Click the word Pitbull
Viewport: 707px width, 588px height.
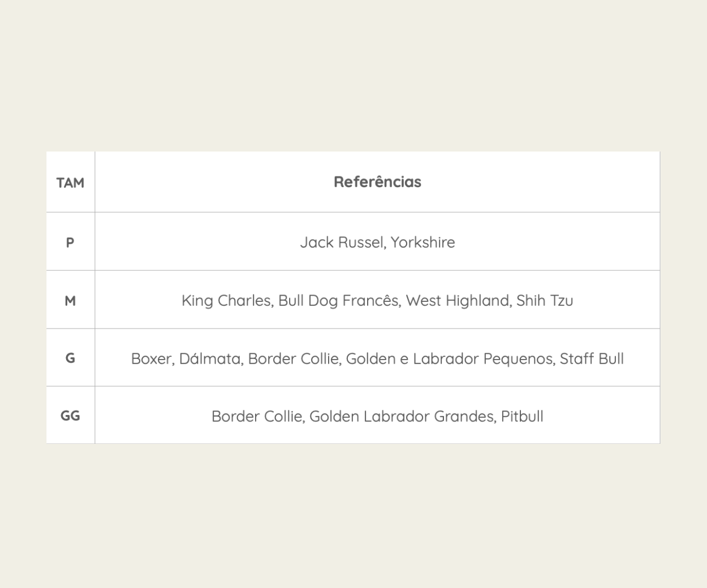pyautogui.click(x=522, y=417)
